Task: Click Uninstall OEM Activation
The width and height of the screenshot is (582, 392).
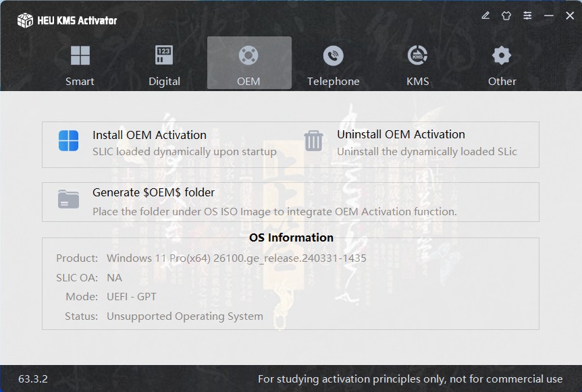Action: point(401,134)
